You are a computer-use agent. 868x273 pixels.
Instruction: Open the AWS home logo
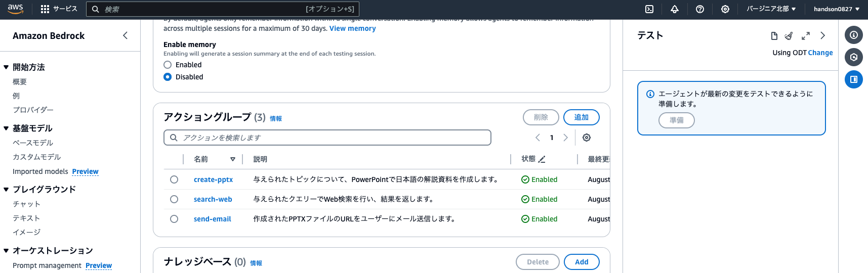16,9
